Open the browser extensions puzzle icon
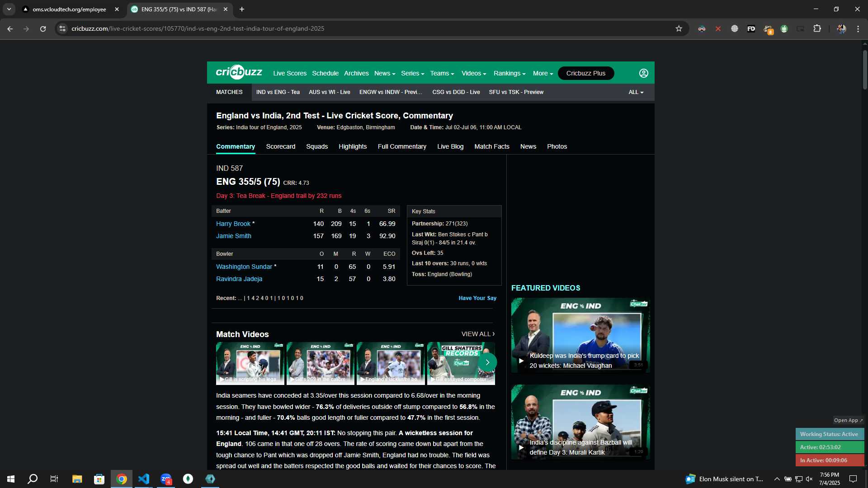 [817, 28]
